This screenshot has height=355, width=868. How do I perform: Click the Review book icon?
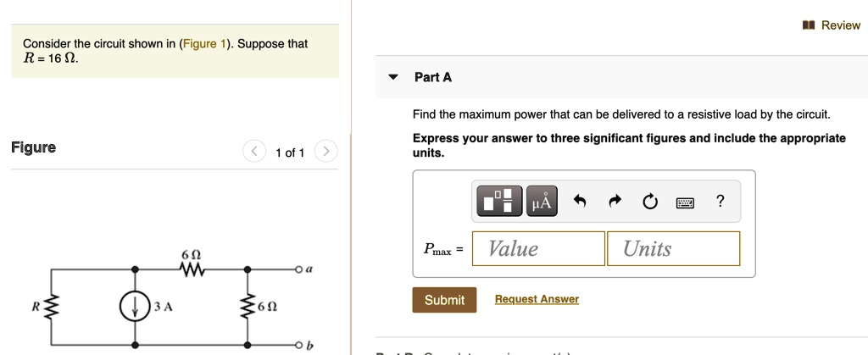pos(810,25)
